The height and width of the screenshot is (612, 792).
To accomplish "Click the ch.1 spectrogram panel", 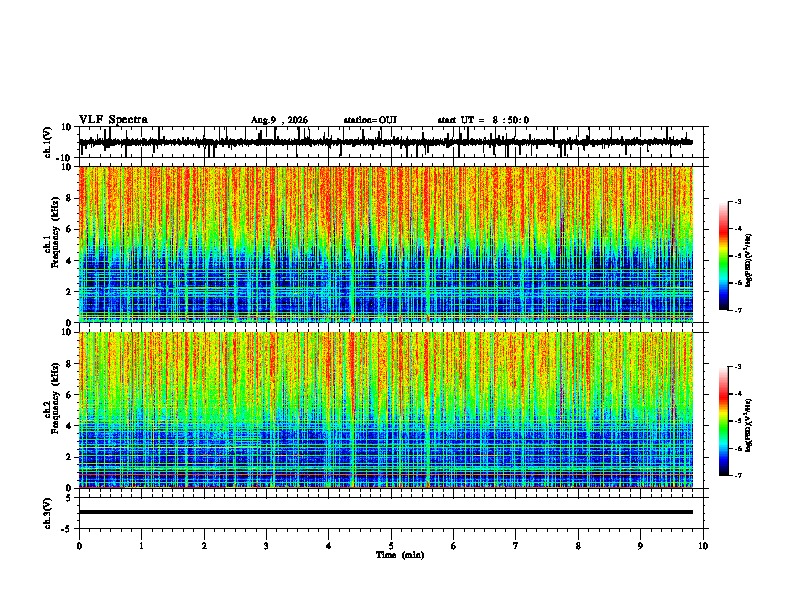I will pos(386,244).
